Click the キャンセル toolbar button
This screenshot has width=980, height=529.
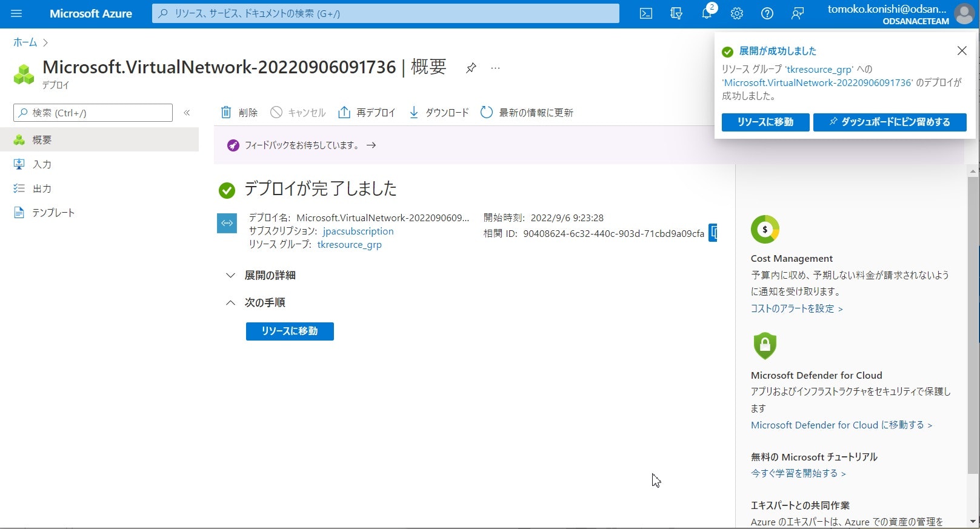[x=298, y=113]
